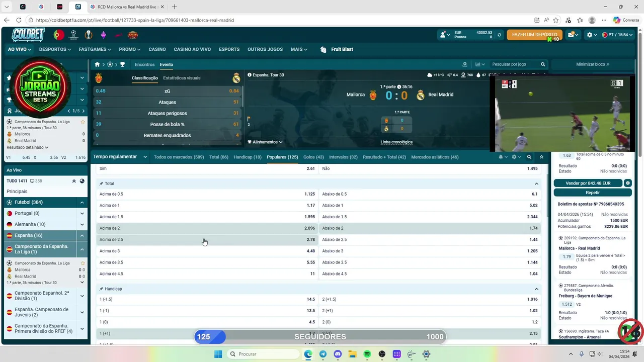644x362 pixels.
Task: Open the user account menu icon
Action: pyautogui.click(x=444, y=35)
